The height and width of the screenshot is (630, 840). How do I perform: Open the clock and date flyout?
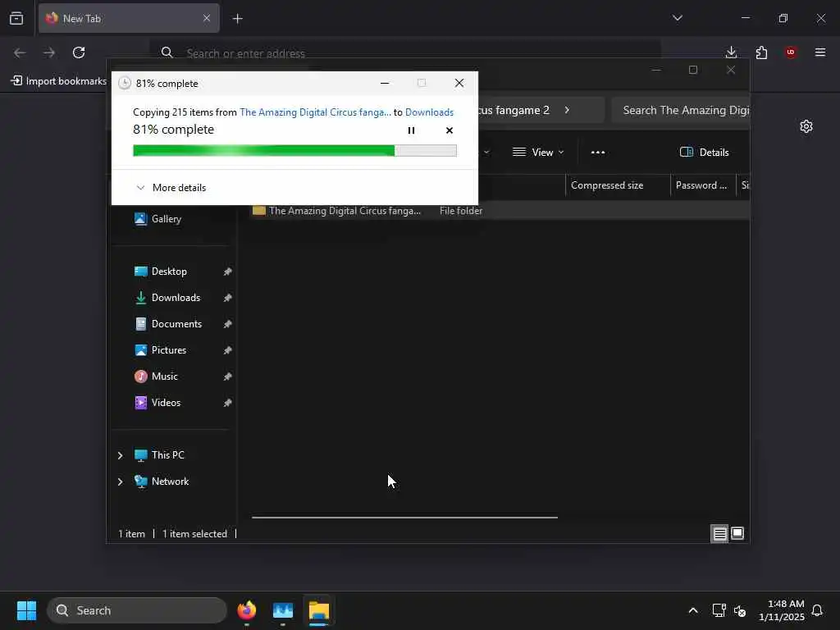[781, 610]
